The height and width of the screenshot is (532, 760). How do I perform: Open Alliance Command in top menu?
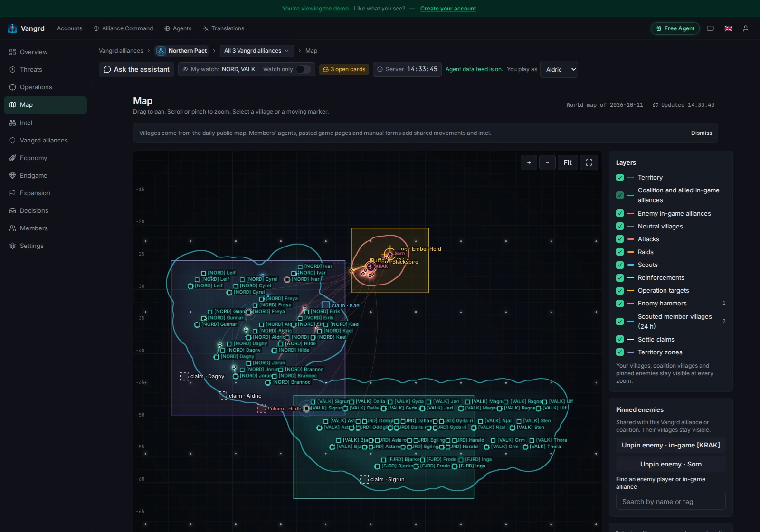click(x=123, y=28)
